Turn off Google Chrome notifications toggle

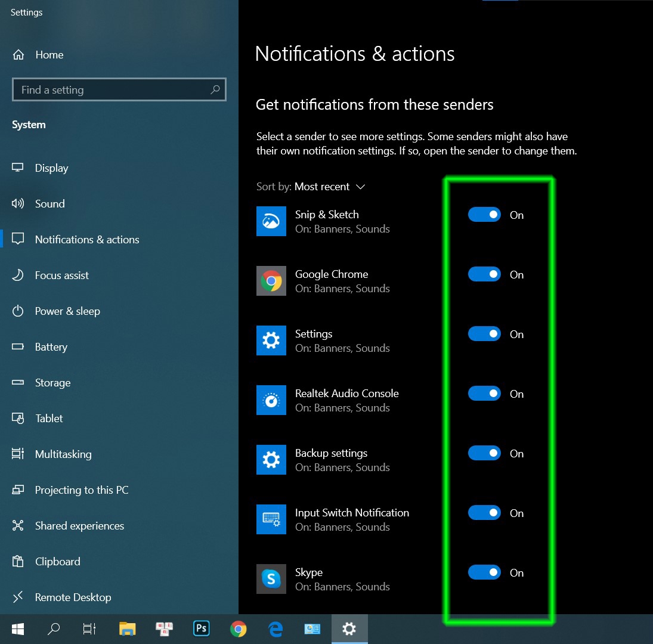tap(484, 274)
